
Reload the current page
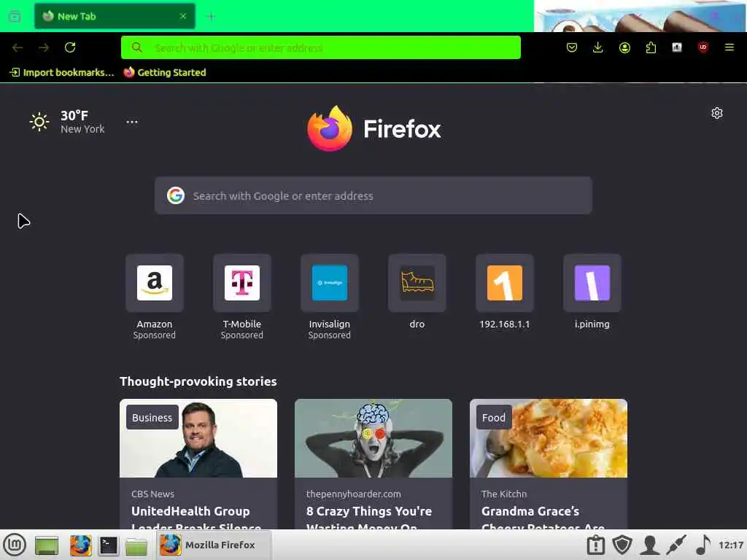coord(70,47)
